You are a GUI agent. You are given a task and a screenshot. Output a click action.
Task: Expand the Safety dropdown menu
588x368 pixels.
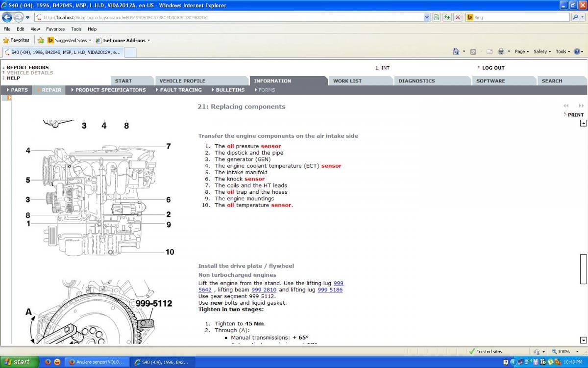[x=542, y=52]
